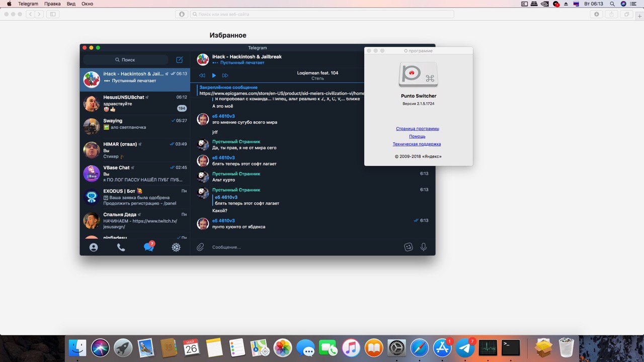Image resolution: width=644 pixels, height=362 pixels.
Task: Open Messages icon in Dock
Action: (x=305, y=347)
